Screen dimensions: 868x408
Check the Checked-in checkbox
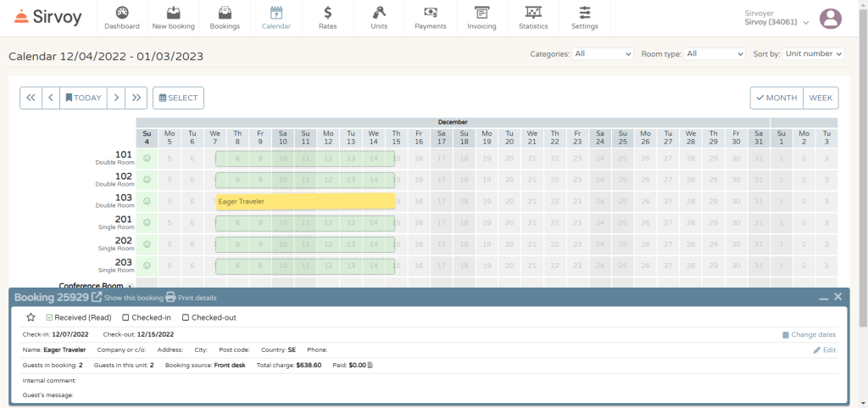point(125,317)
